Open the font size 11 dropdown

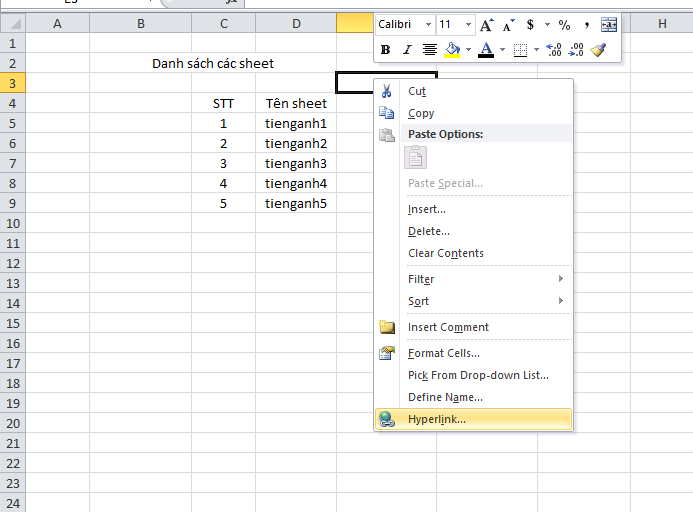(468, 25)
